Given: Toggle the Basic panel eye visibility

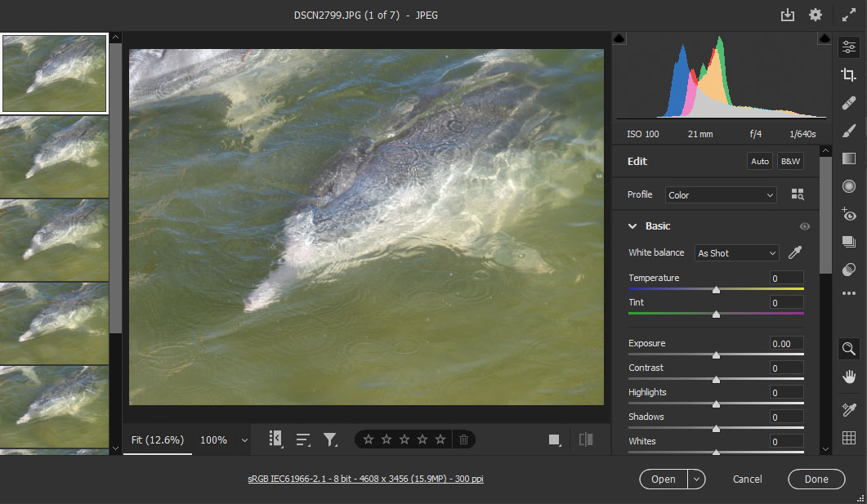Looking at the screenshot, I should (805, 226).
